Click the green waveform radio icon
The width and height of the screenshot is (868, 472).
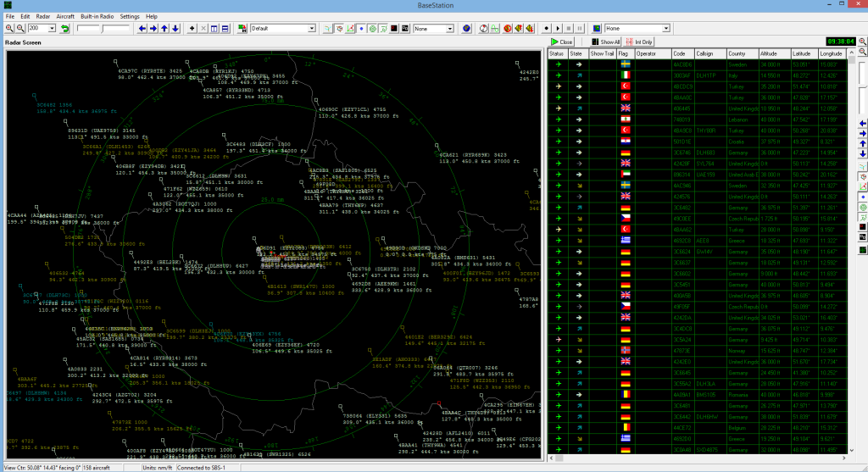495,28
